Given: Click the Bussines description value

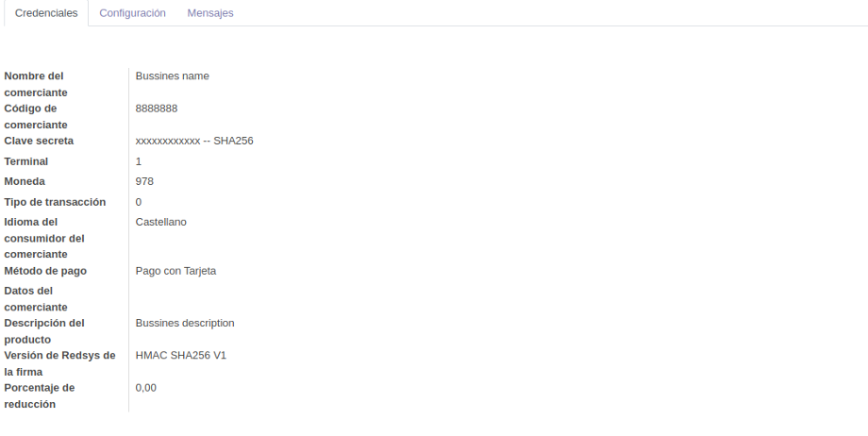Looking at the screenshot, I should (x=185, y=323).
